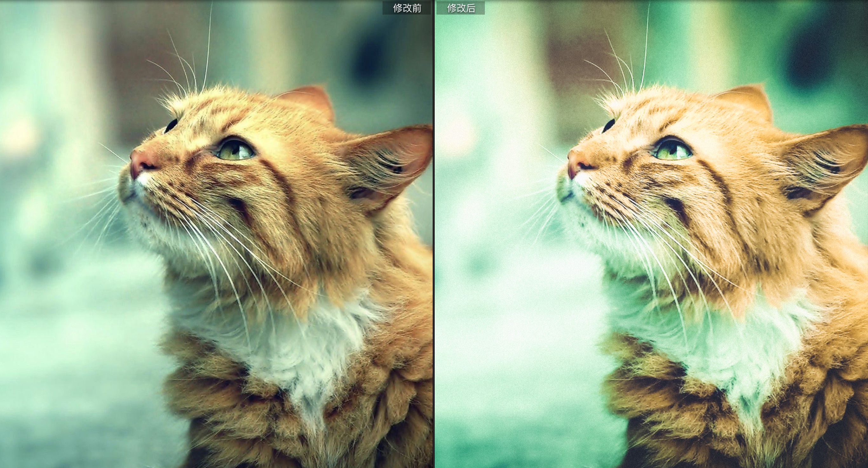
Task: Click the divider between before and after images
Action: [x=434, y=236]
